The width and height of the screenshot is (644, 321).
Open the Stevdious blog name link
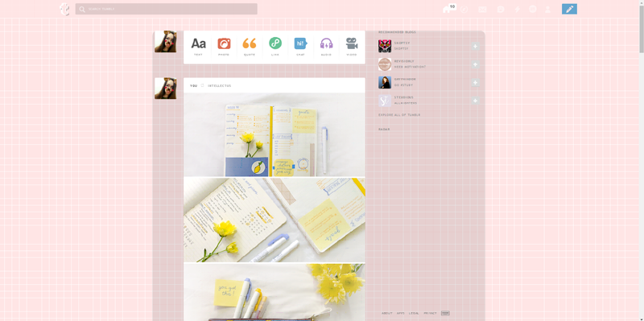tap(404, 97)
